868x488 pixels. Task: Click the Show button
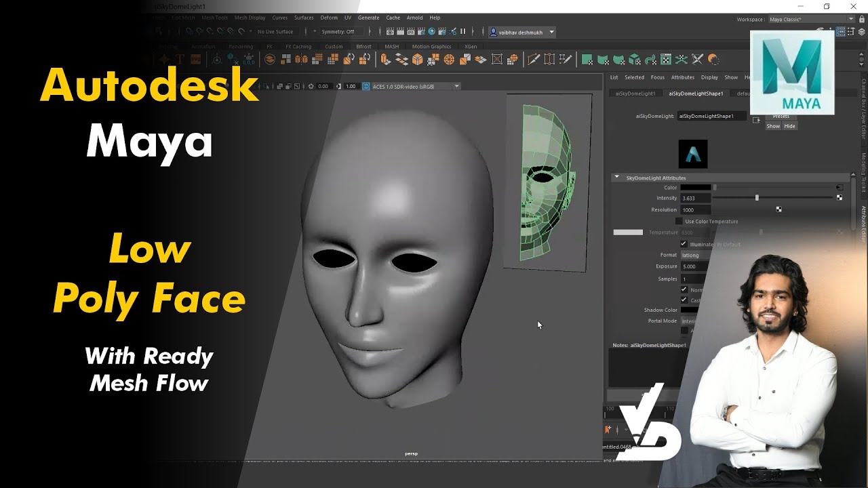773,126
